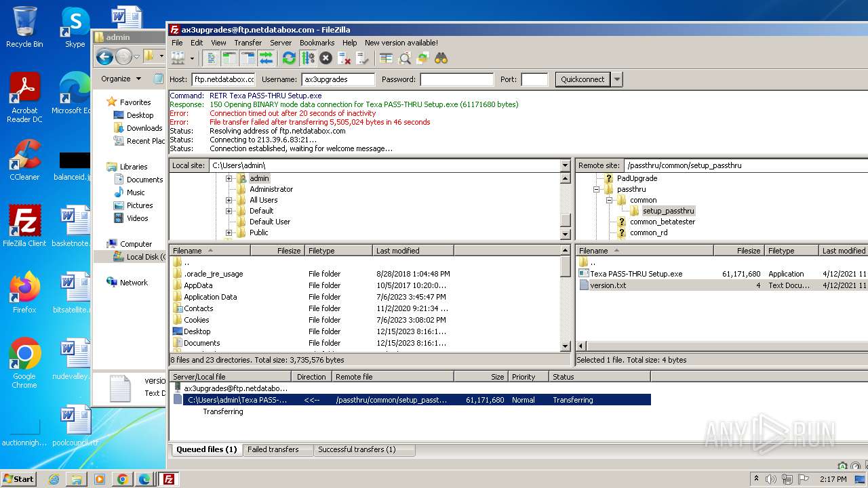
Task: Select AppData folder in local list
Action: pos(198,285)
